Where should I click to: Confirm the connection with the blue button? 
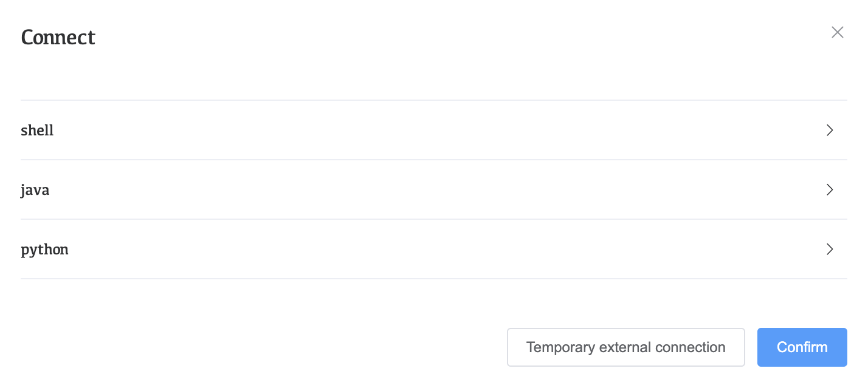(x=802, y=347)
